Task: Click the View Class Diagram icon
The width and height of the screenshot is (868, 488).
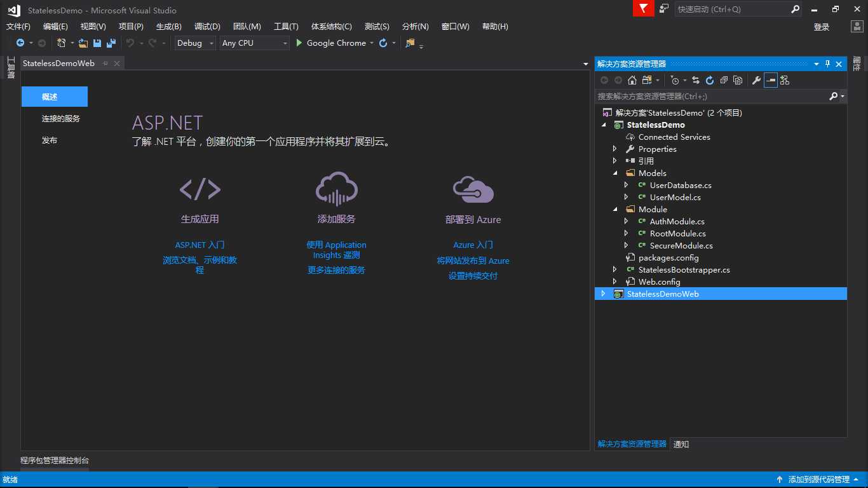Action: (x=785, y=80)
